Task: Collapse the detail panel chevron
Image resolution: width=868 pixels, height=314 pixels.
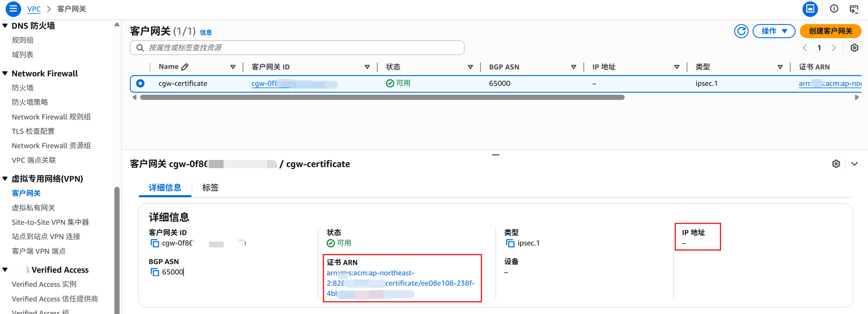Action: pos(854,164)
